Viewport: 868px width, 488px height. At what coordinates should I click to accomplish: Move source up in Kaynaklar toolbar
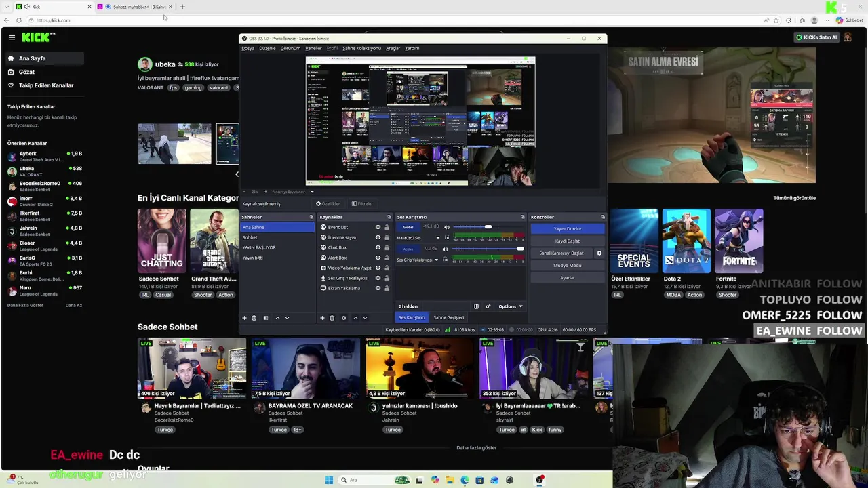[x=355, y=318]
